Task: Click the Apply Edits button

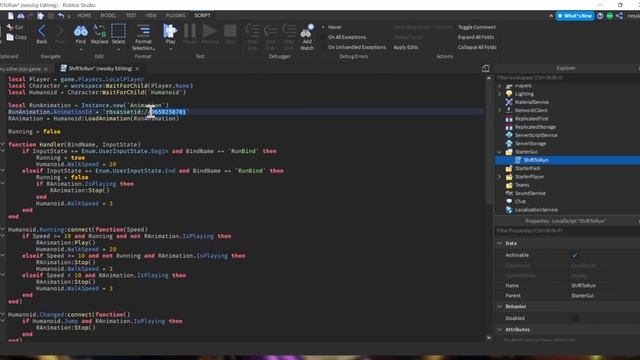Action: click(x=406, y=47)
